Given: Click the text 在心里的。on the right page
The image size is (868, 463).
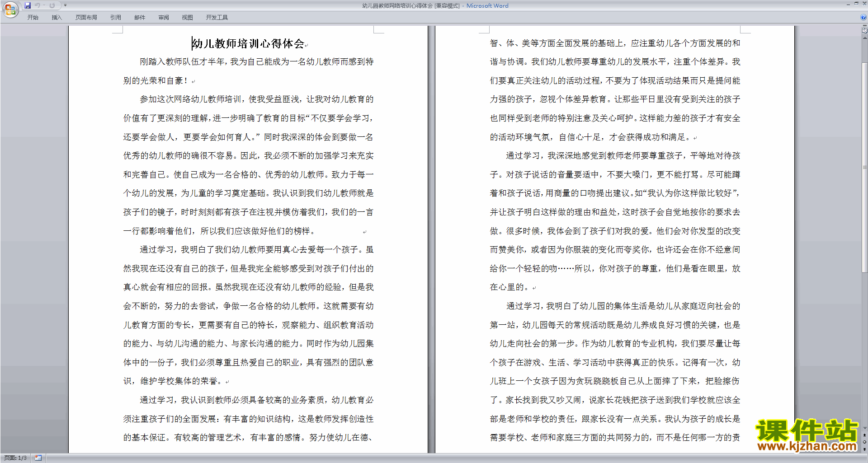Looking at the screenshot, I should [510, 287].
